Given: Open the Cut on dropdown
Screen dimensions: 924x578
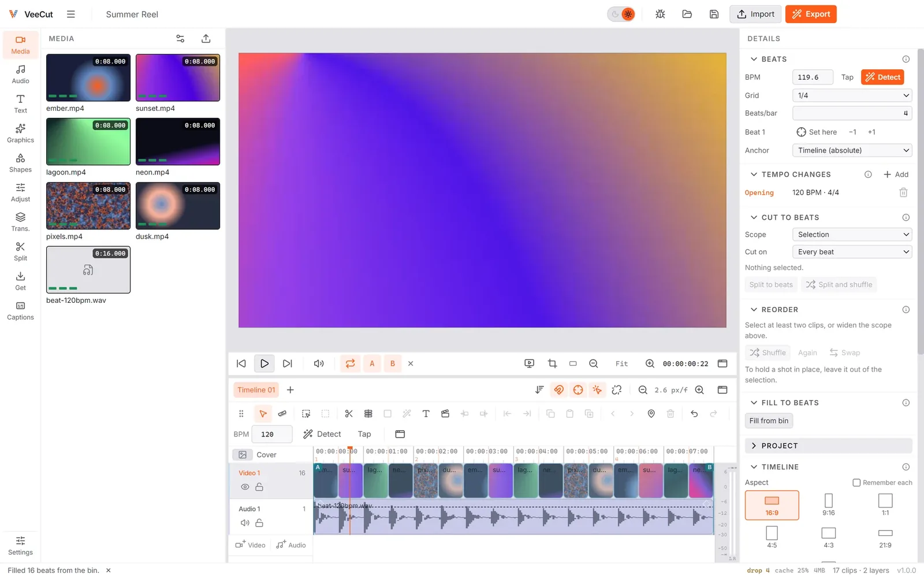Looking at the screenshot, I should (852, 252).
